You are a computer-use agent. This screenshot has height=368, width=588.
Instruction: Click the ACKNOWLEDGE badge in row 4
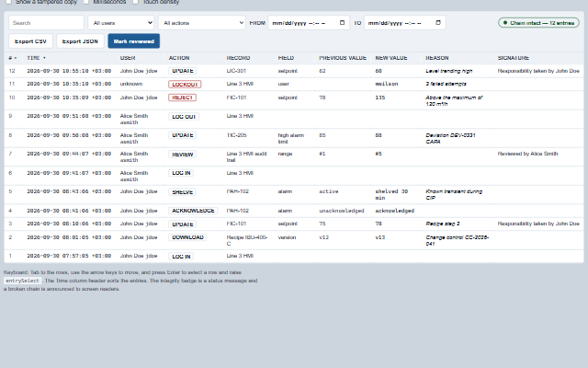click(x=193, y=211)
